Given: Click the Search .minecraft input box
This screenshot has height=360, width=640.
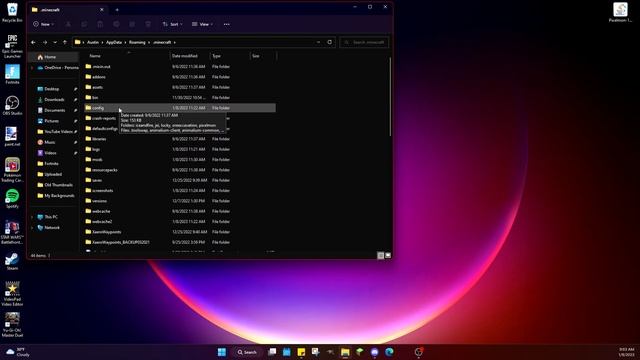Looking at the screenshot, I should [364, 42].
